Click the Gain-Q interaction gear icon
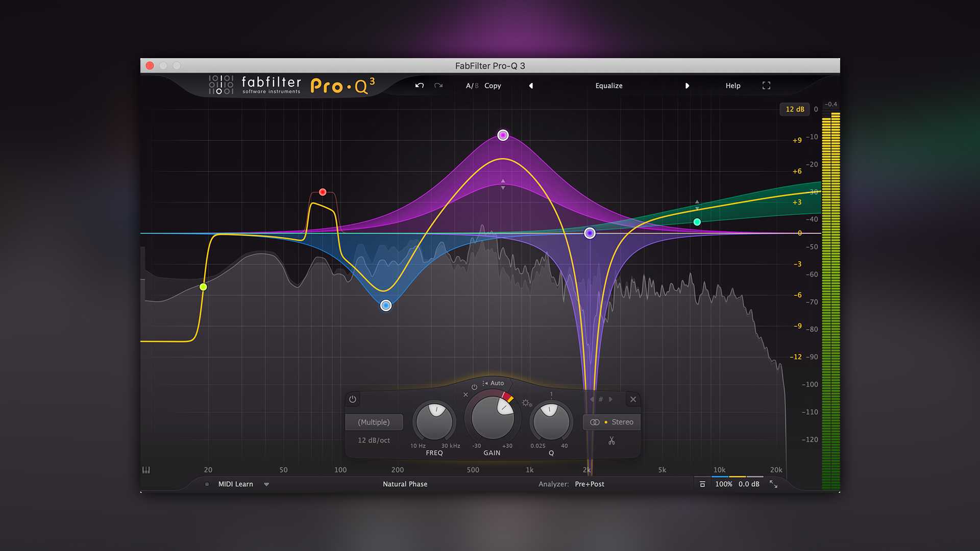 click(x=527, y=403)
